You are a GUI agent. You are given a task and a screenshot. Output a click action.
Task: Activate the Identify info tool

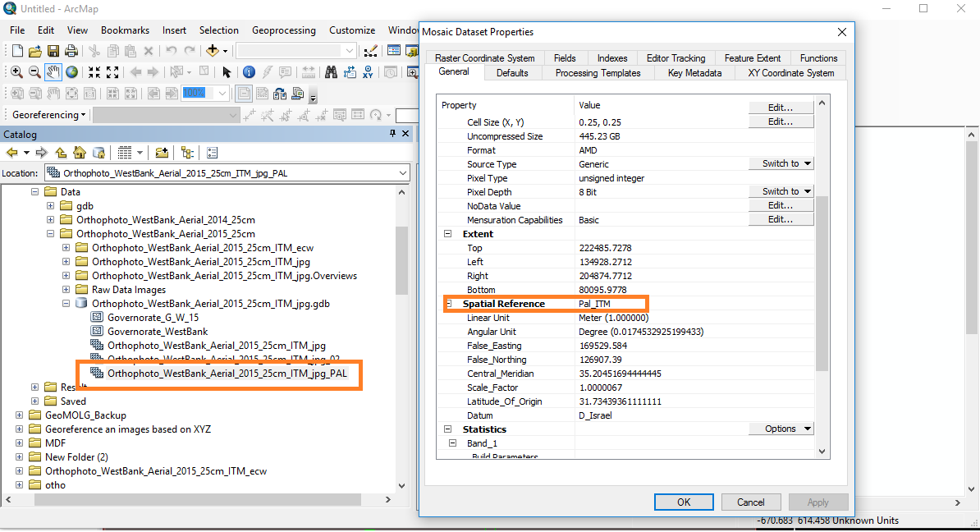pyautogui.click(x=249, y=72)
